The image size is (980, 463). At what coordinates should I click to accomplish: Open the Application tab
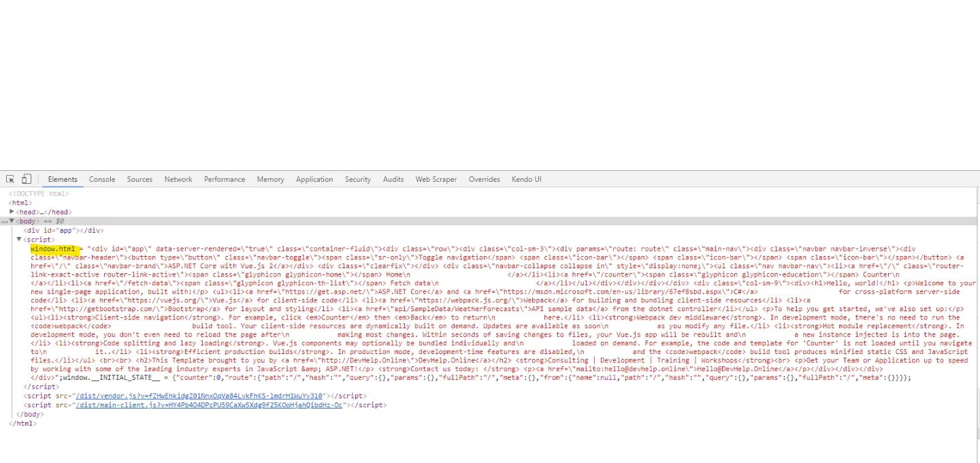point(314,179)
